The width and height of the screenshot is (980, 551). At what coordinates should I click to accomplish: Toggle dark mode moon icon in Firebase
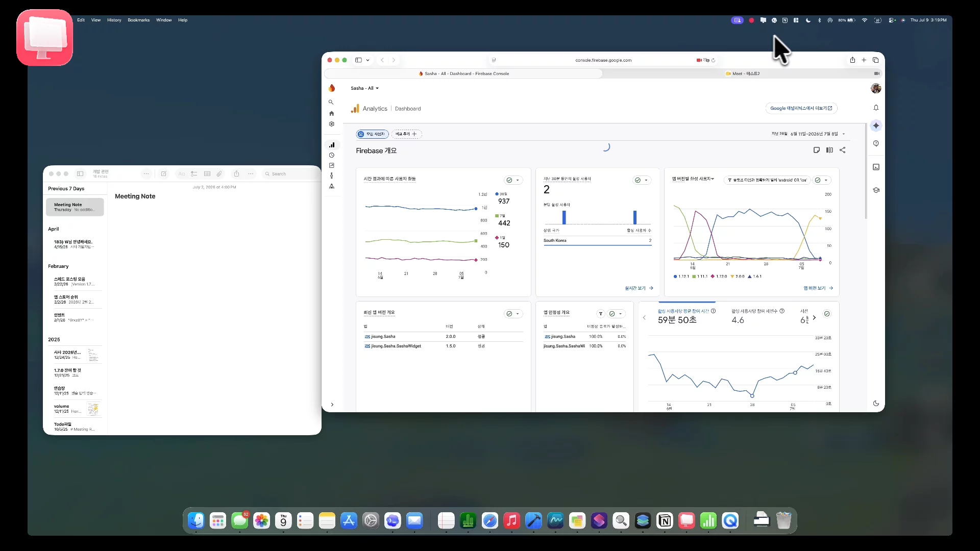tap(876, 403)
